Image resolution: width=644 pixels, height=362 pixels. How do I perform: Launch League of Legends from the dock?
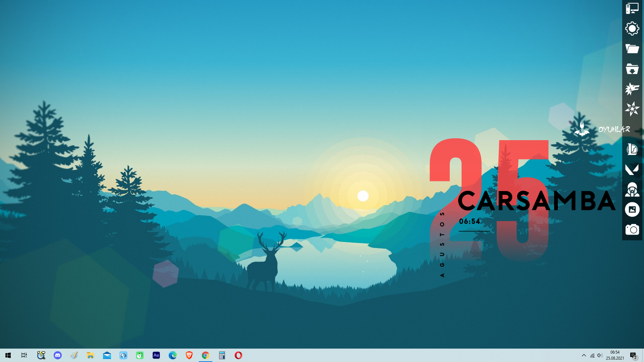tap(632, 149)
